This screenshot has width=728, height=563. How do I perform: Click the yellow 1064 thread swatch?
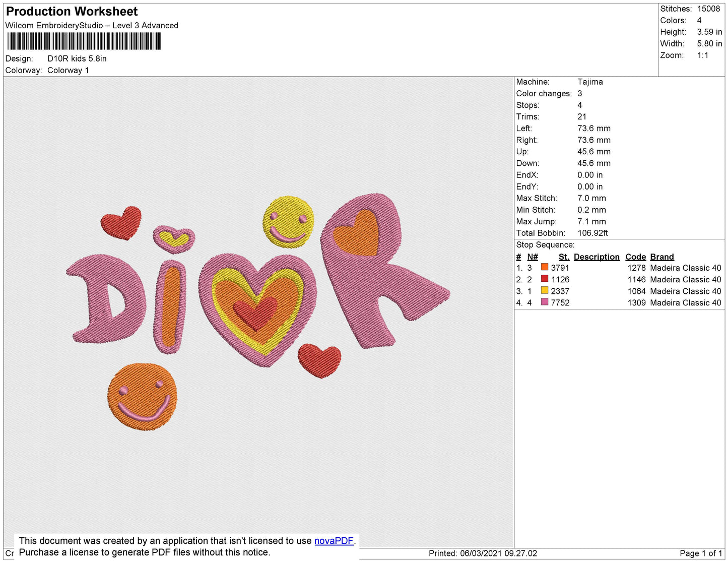pyautogui.click(x=545, y=290)
